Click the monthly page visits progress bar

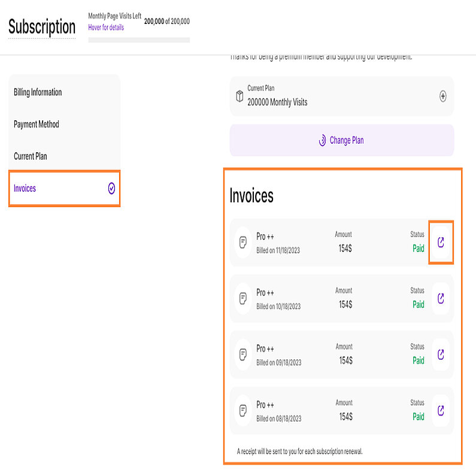tap(139, 40)
